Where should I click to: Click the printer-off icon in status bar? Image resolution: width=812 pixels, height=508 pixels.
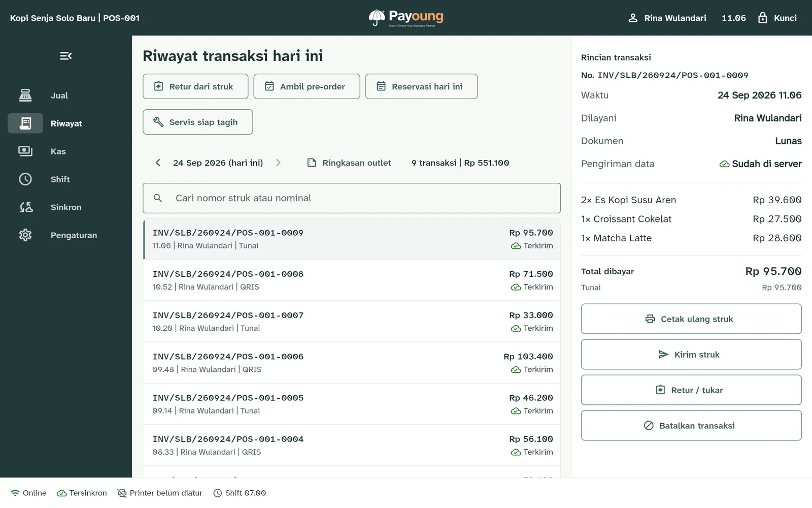[122, 493]
